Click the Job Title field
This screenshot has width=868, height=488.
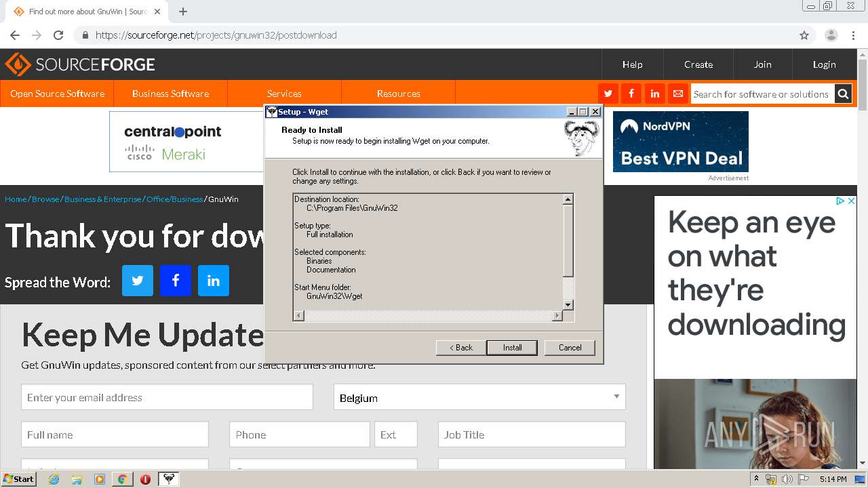pyautogui.click(x=532, y=434)
